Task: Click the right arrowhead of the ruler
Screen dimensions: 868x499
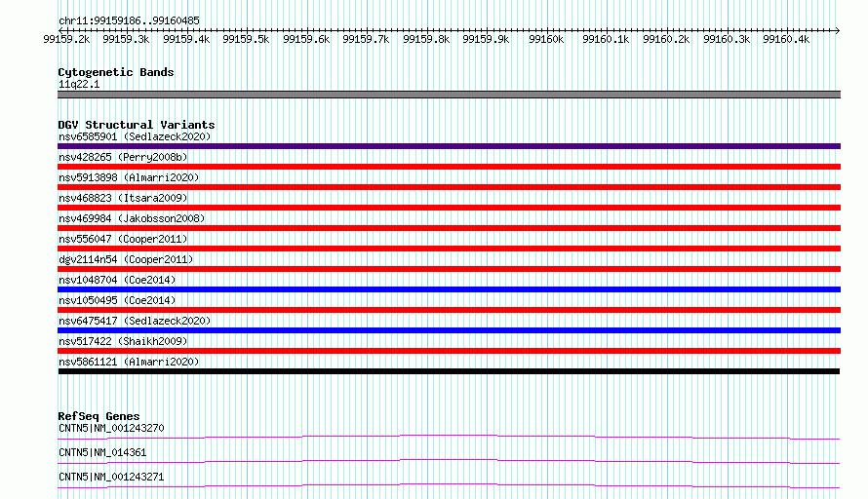Action: (x=837, y=30)
